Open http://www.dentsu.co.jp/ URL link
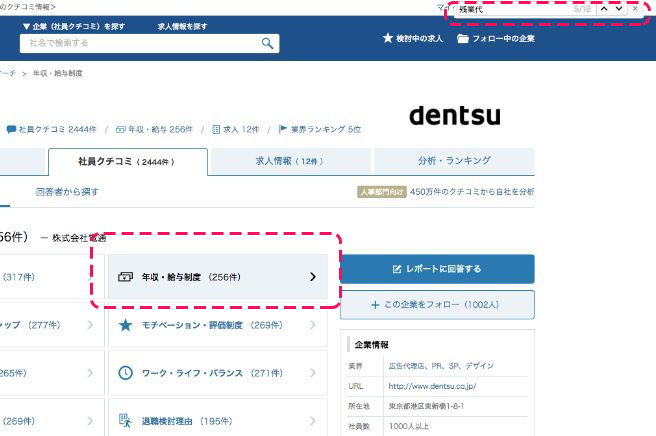 (432, 386)
